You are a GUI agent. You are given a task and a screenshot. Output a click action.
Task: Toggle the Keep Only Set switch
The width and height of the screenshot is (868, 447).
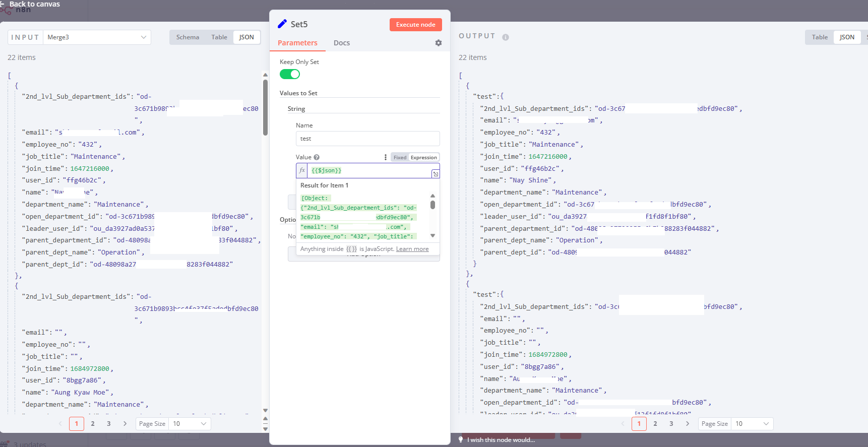click(290, 74)
